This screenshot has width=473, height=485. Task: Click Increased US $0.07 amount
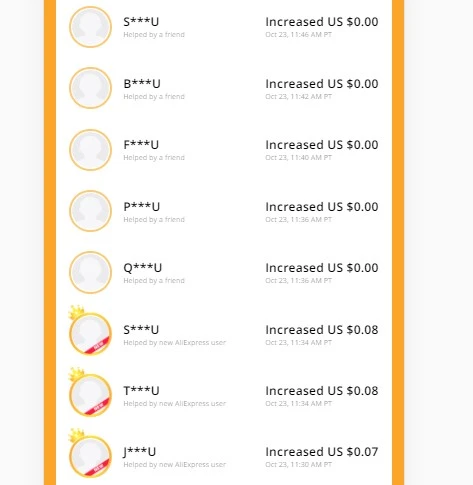(x=322, y=452)
